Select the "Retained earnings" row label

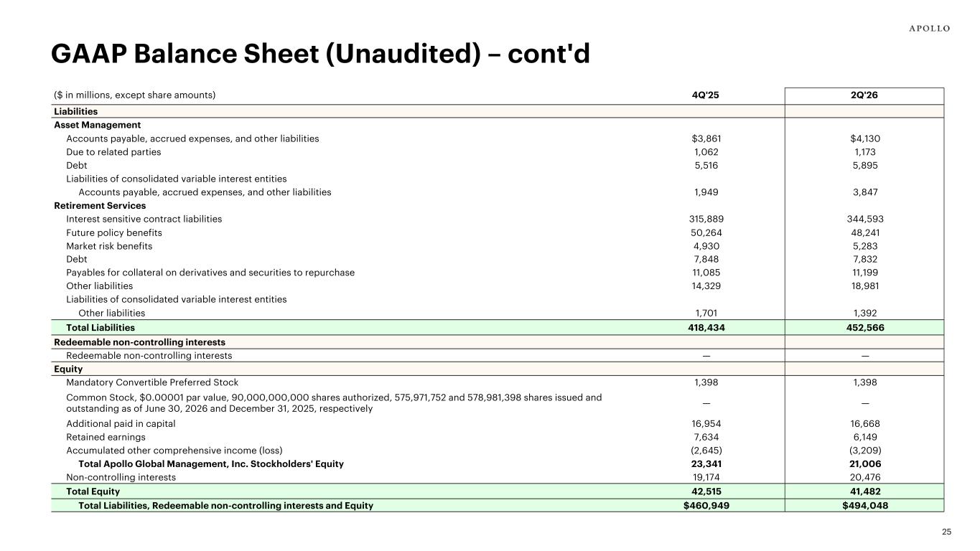point(106,437)
